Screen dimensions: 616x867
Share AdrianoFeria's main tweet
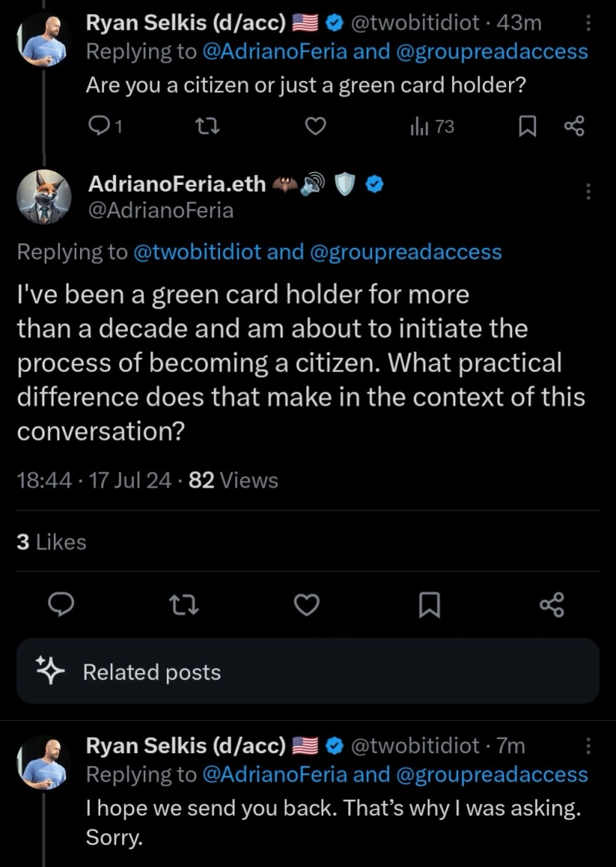coord(552,606)
